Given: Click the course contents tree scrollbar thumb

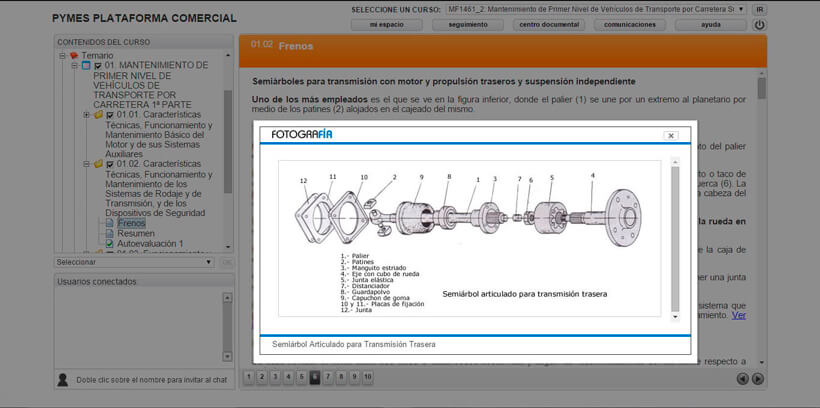Looking at the screenshot, I should click(227, 141).
